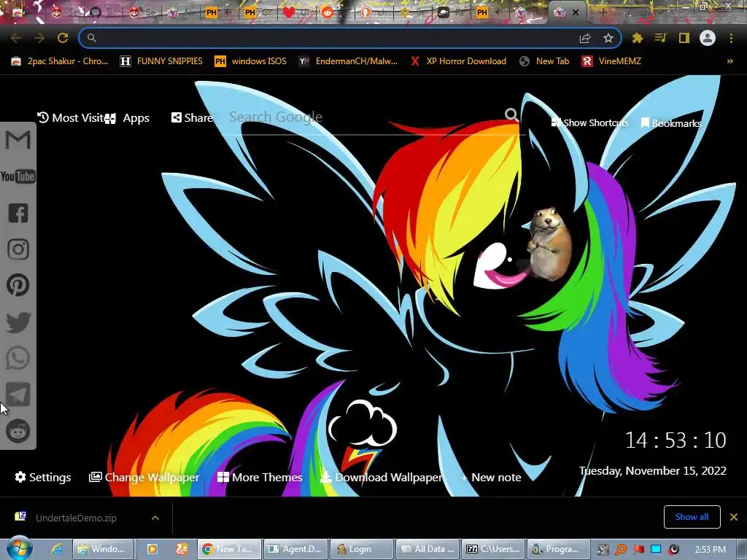Expand the hidden bookmarks chevron
Image resolution: width=747 pixels, height=560 pixels.
click(729, 61)
